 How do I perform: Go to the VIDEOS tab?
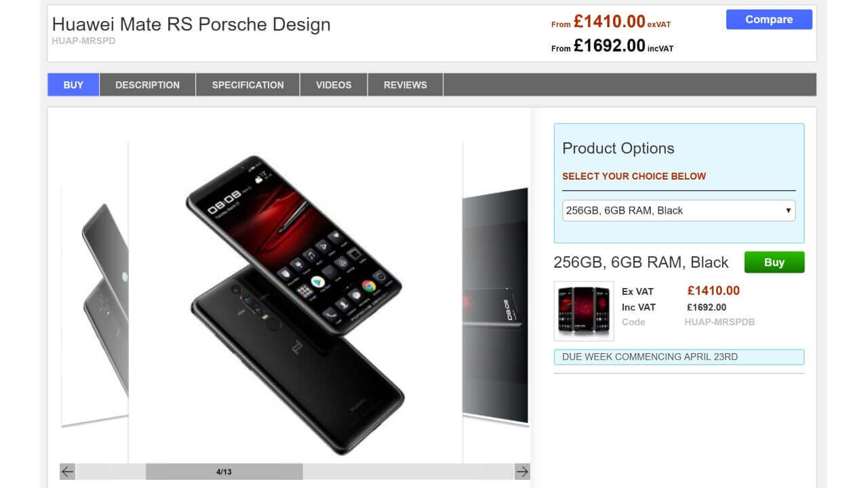click(334, 85)
